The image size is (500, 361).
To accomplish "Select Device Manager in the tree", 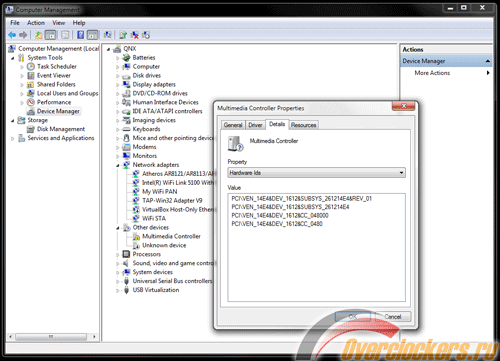I will point(58,111).
